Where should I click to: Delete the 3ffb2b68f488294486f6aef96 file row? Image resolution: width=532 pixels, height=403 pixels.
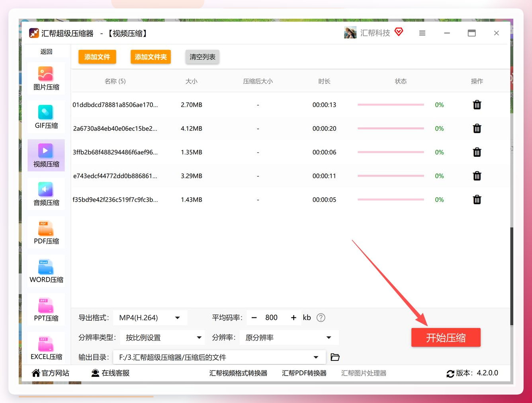pyautogui.click(x=477, y=152)
